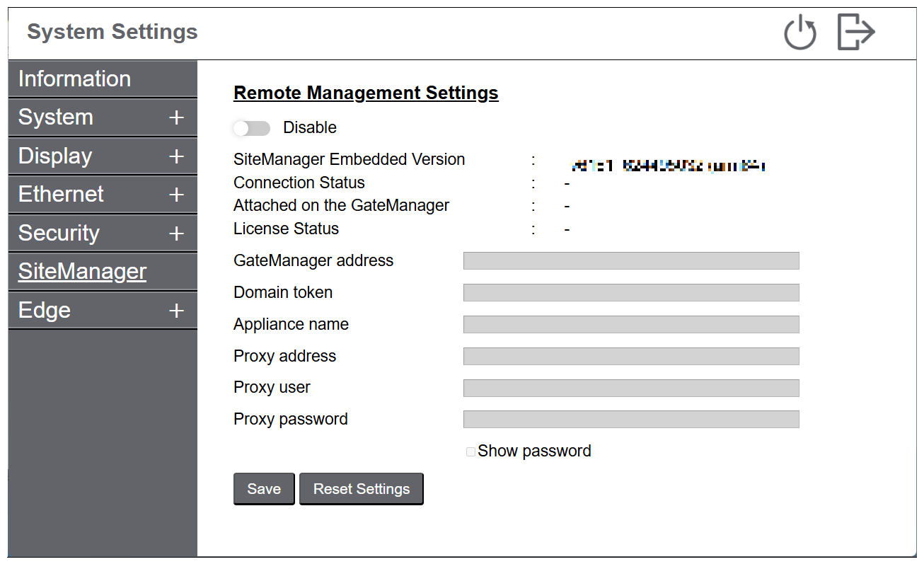The width and height of the screenshot is (924, 564).
Task: Expand the System menu section
Action: pyautogui.click(x=176, y=117)
